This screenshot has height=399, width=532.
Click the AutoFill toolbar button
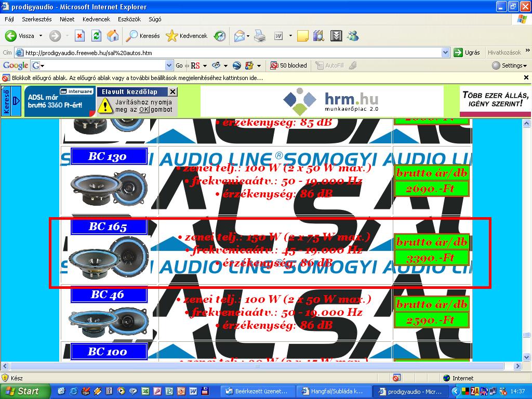(330, 65)
